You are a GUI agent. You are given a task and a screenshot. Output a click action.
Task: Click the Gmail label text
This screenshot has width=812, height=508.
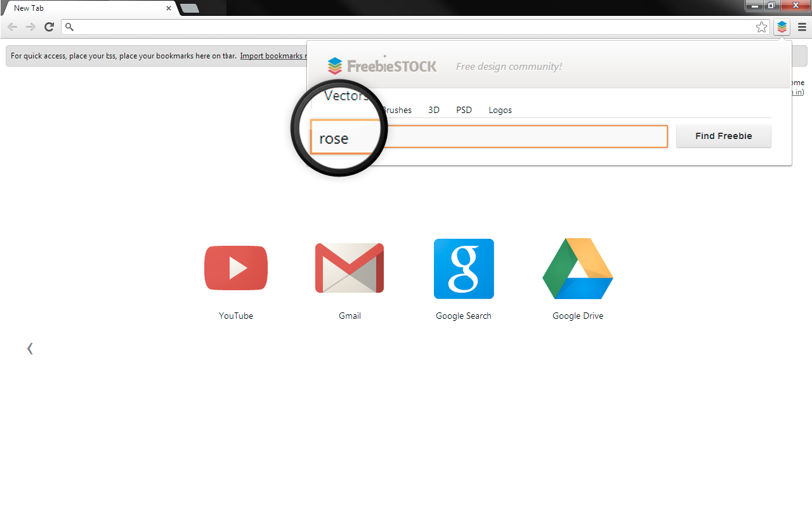point(350,316)
